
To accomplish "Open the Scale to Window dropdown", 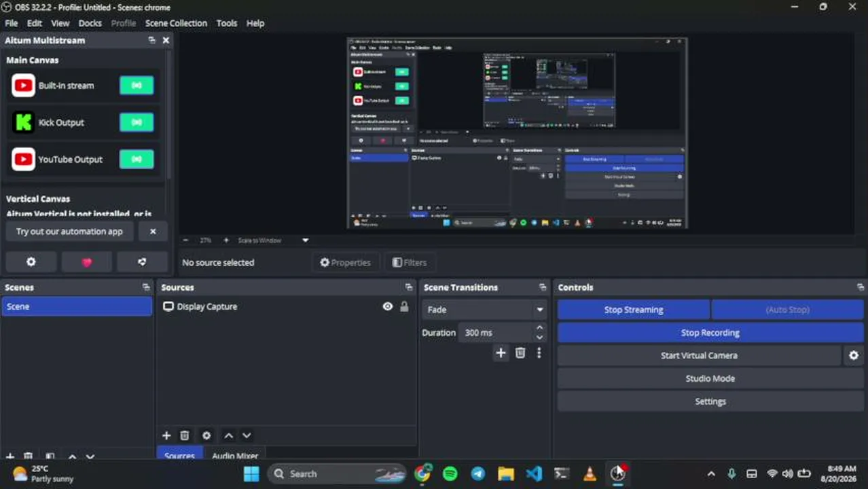I will (274, 240).
